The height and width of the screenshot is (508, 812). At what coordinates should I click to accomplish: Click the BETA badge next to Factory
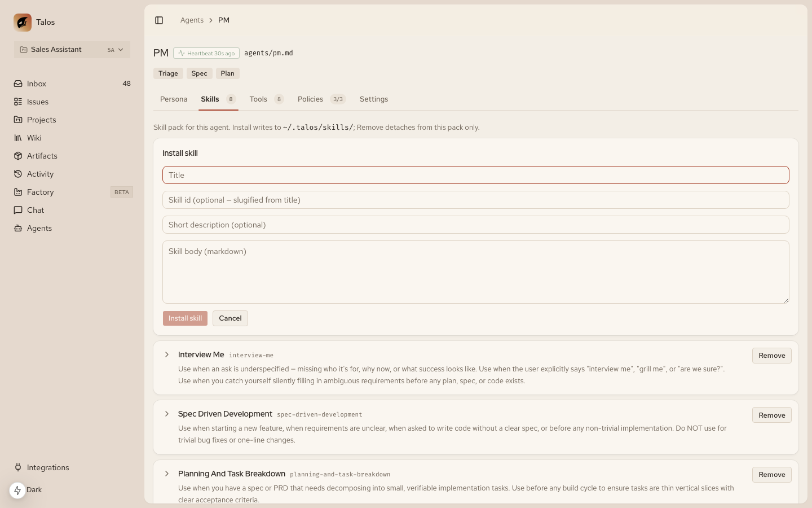click(122, 192)
